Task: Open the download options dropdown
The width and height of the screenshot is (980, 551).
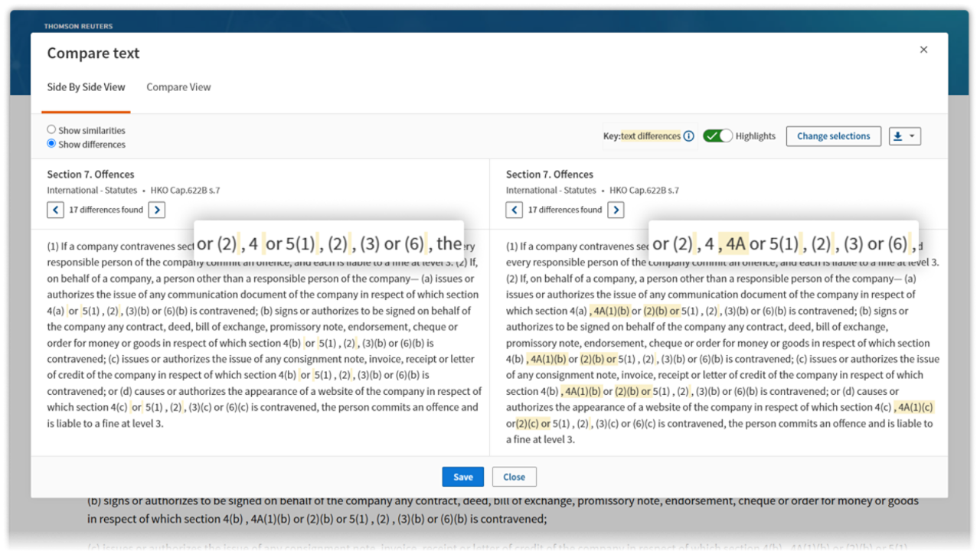Action: (x=904, y=136)
